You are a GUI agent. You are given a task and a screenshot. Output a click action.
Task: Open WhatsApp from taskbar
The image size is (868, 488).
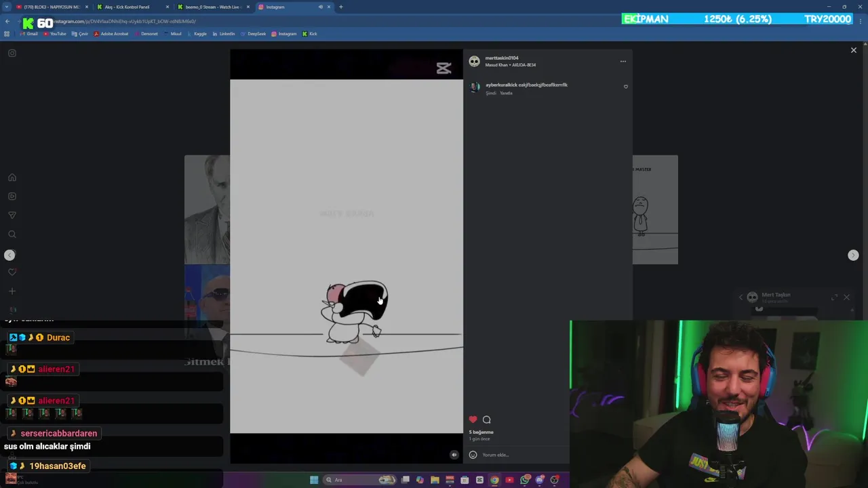point(525,480)
